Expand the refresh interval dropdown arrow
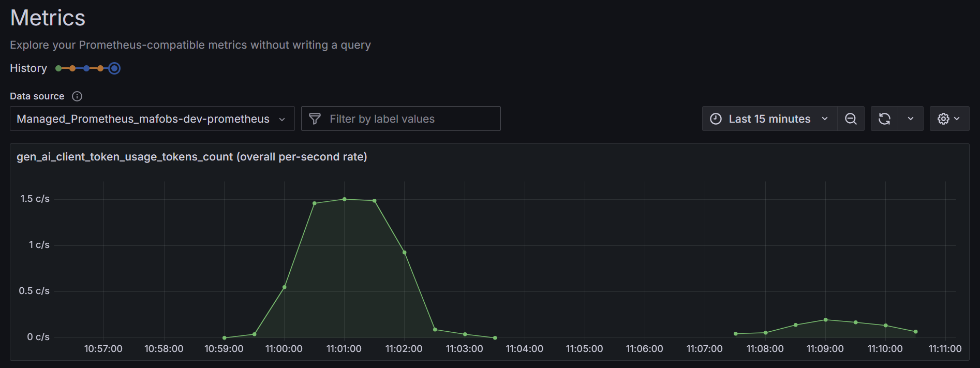 911,119
